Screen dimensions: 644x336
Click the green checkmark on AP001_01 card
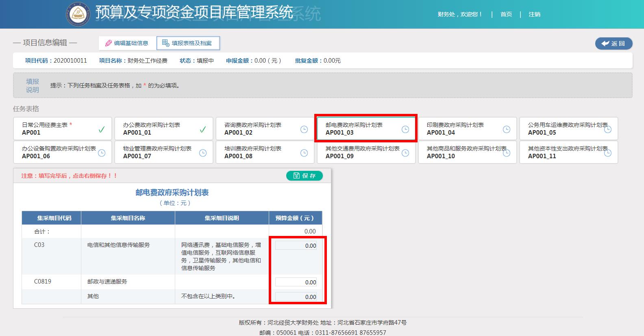(203, 129)
